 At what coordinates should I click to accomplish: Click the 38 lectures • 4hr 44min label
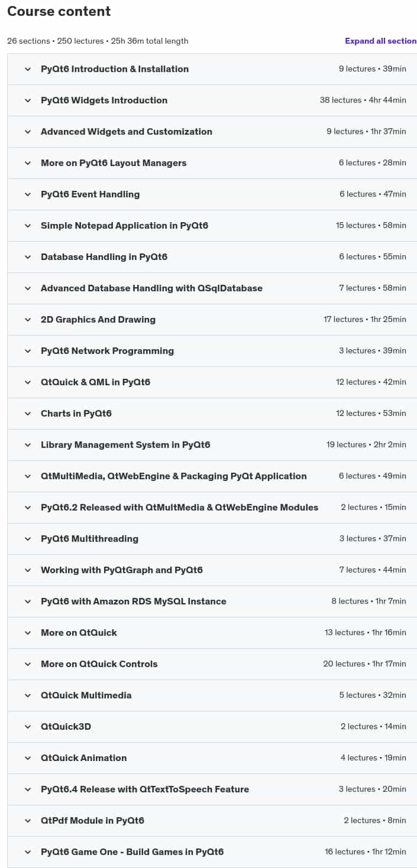(363, 100)
